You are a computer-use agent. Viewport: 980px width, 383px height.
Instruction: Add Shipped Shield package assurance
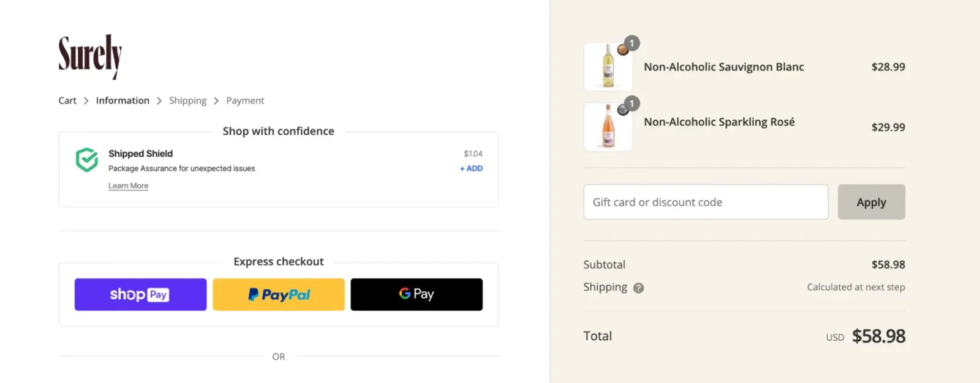click(x=471, y=169)
